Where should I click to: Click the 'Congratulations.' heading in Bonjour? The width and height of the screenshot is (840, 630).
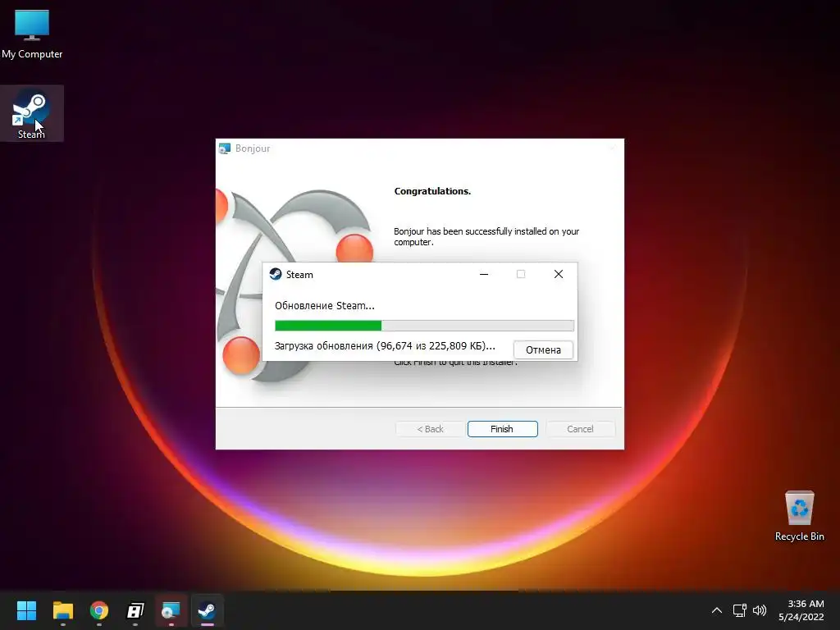[x=432, y=191]
